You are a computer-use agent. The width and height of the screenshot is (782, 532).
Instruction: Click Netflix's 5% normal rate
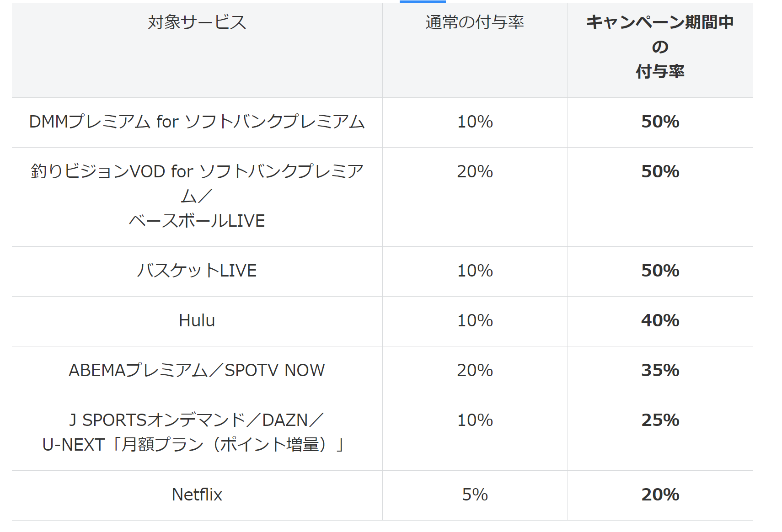(x=475, y=495)
